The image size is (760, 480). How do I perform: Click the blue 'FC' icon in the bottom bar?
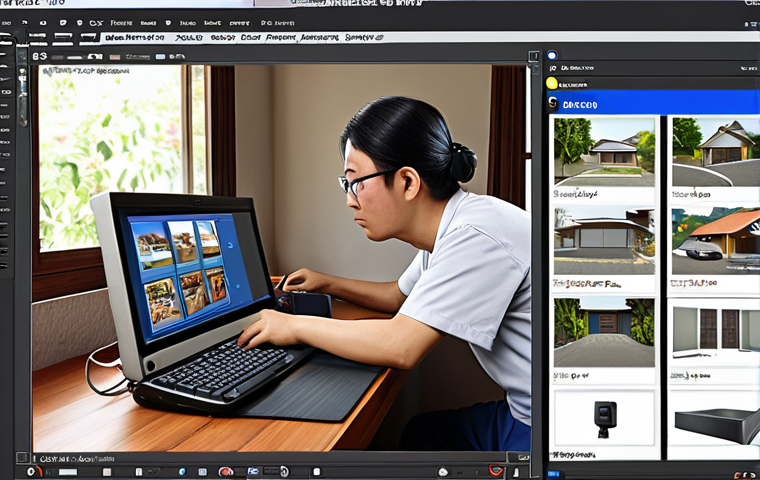click(253, 471)
